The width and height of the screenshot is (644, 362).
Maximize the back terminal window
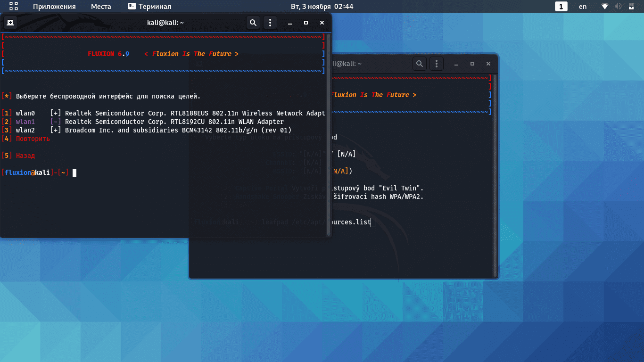point(472,64)
